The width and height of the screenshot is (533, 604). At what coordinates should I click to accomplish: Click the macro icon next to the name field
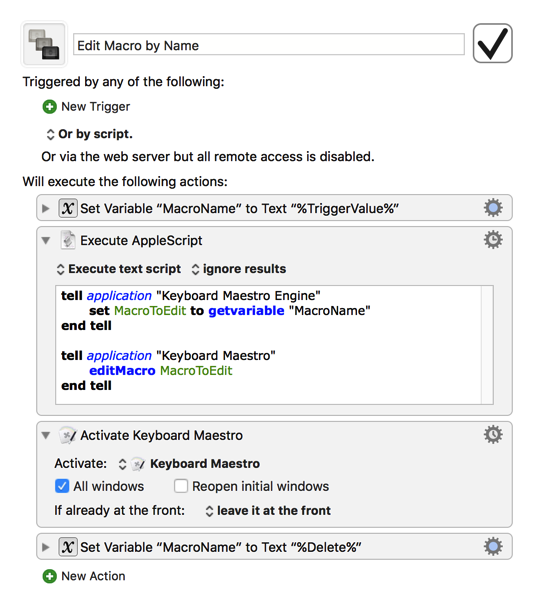tap(44, 44)
